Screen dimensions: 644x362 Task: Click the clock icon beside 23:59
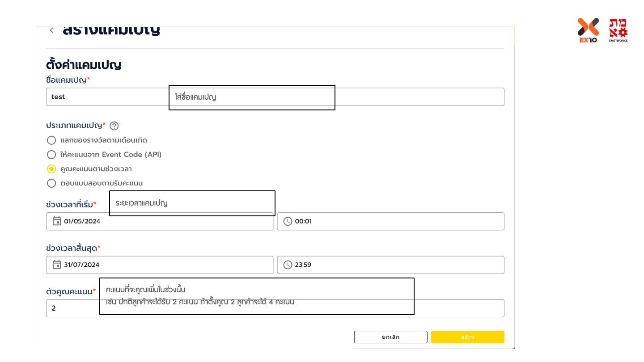point(288,265)
